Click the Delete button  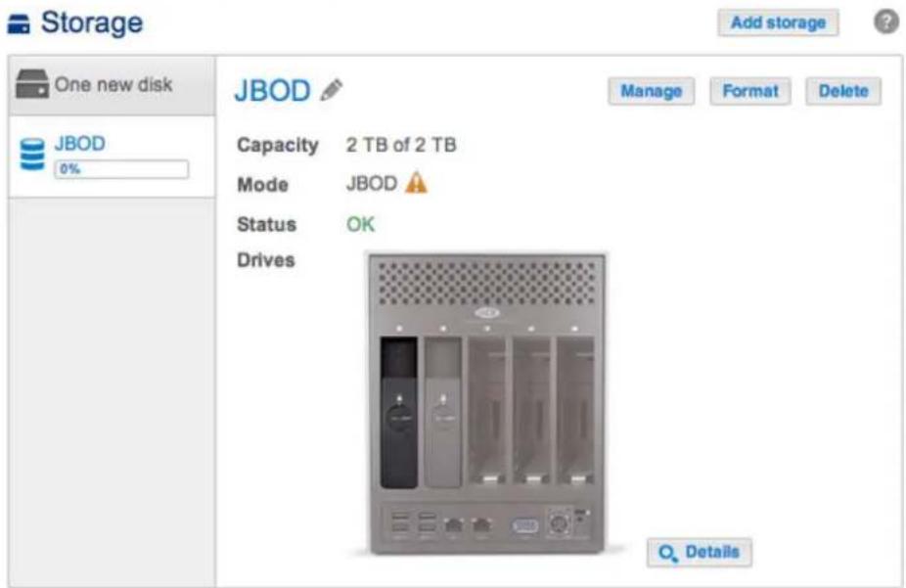click(843, 91)
